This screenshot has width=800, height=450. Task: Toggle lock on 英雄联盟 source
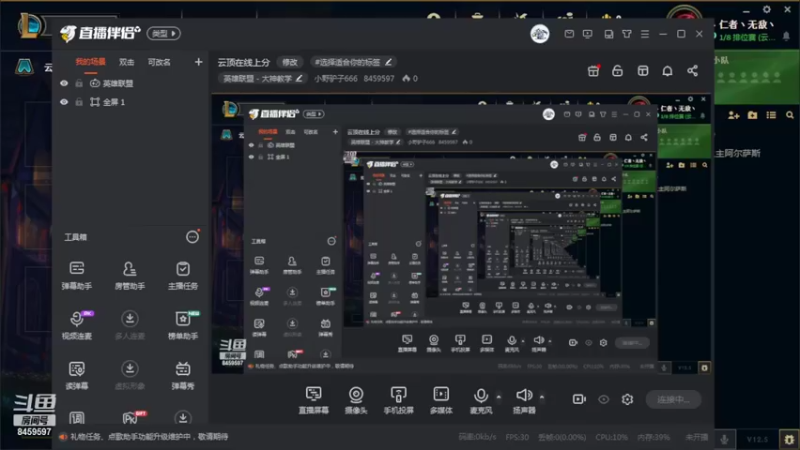coord(79,83)
